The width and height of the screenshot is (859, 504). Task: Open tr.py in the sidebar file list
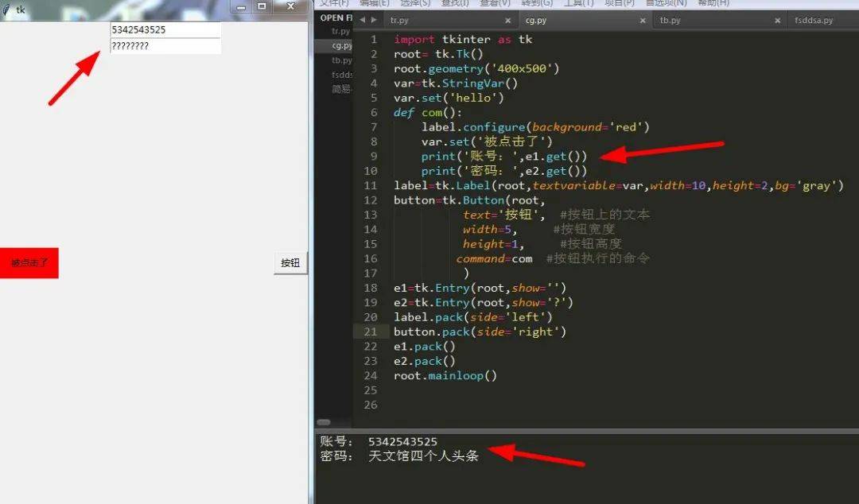pyautogui.click(x=340, y=31)
